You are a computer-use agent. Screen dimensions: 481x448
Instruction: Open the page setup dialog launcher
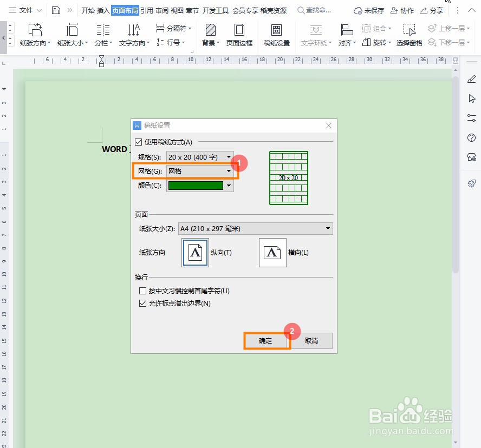coord(192,51)
